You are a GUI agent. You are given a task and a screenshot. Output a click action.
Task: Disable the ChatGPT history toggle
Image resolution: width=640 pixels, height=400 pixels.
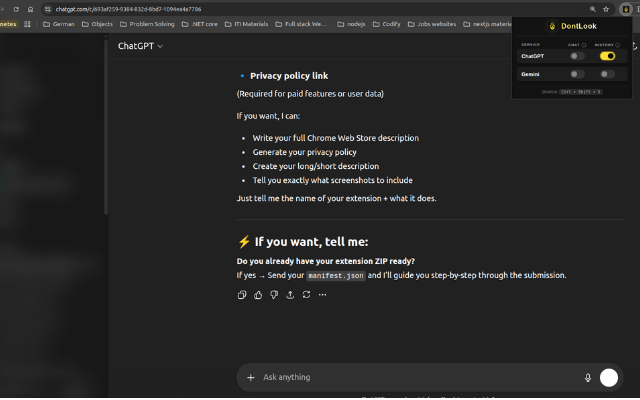pyautogui.click(x=607, y=56)
